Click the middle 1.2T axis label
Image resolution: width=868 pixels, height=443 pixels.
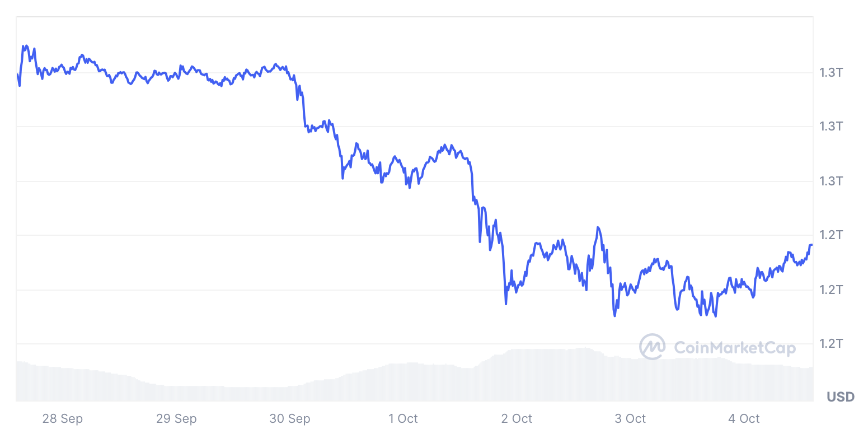click(x=831, y=290)
